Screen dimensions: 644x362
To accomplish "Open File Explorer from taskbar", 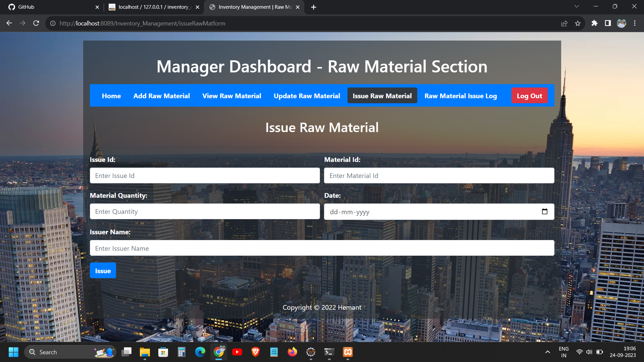I will [145, 352].
